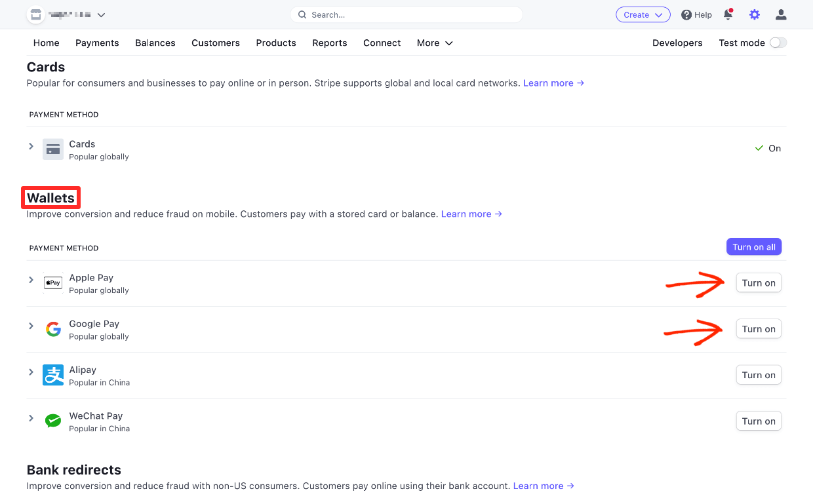Click the Apple Pay logo icon
This screenshot has width=813, height=504.
pyautogui.click(x=53, y=282)
